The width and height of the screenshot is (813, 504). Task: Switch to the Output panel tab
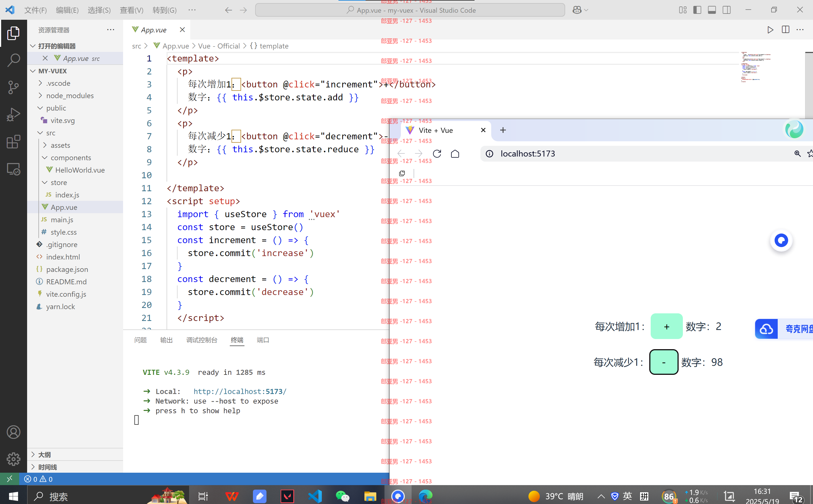coord(166,340)
